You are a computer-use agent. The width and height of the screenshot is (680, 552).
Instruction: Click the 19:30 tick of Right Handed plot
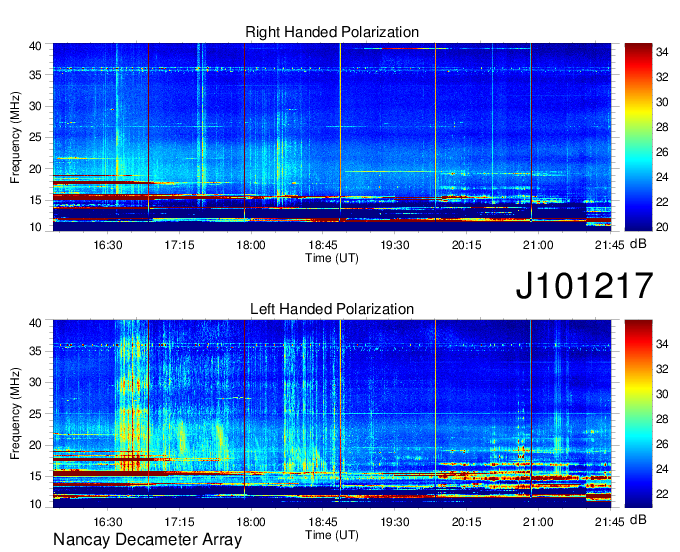395,245
